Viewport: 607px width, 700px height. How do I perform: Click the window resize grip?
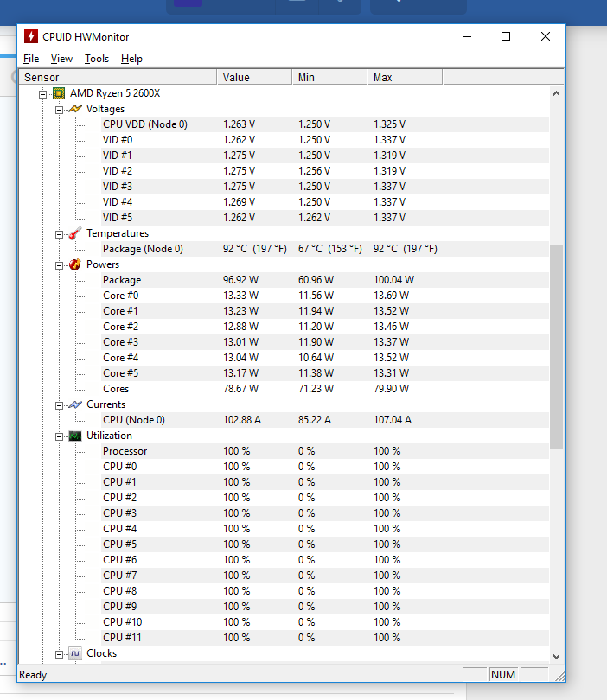point(559,676)
